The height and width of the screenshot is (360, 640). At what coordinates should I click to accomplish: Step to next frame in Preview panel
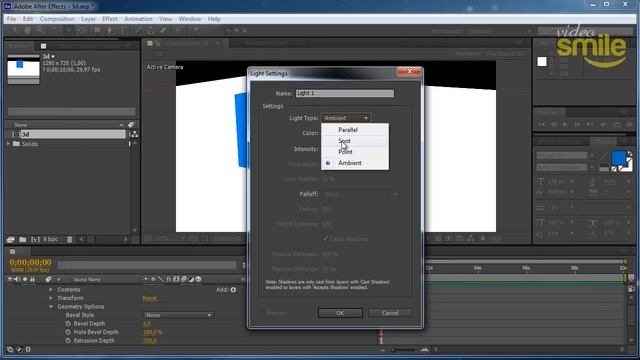(x=577, y=124)
